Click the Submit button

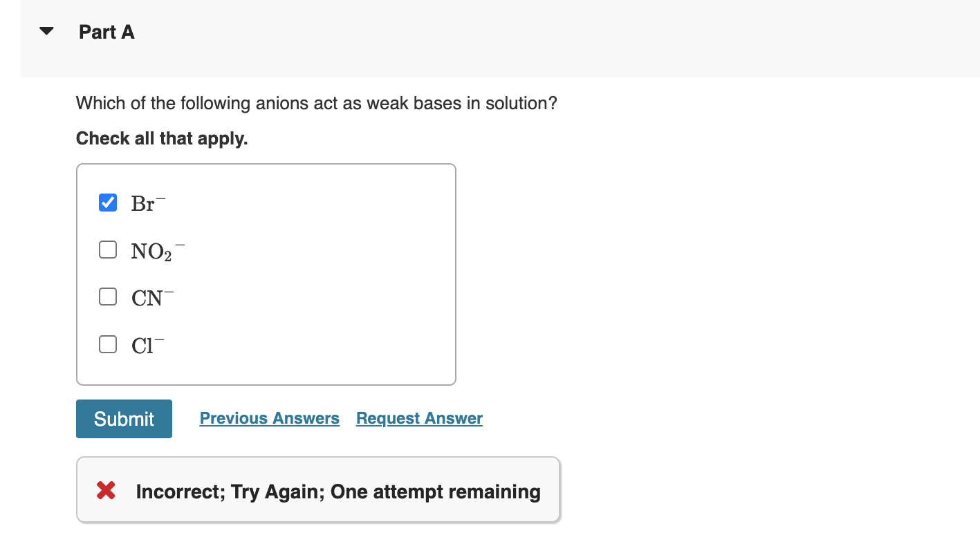pyautogui.click(x=124, y=418)
